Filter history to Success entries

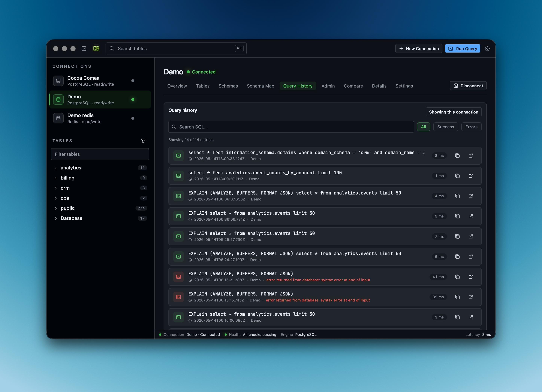[445, 127]
